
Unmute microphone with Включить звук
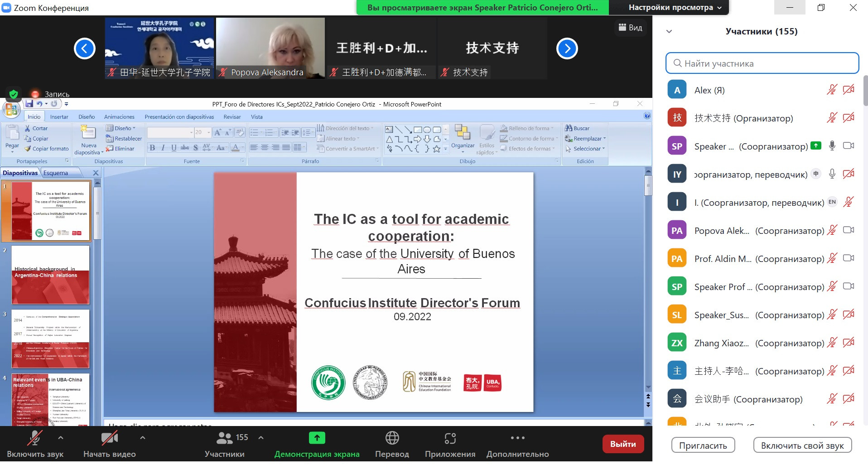35,438
